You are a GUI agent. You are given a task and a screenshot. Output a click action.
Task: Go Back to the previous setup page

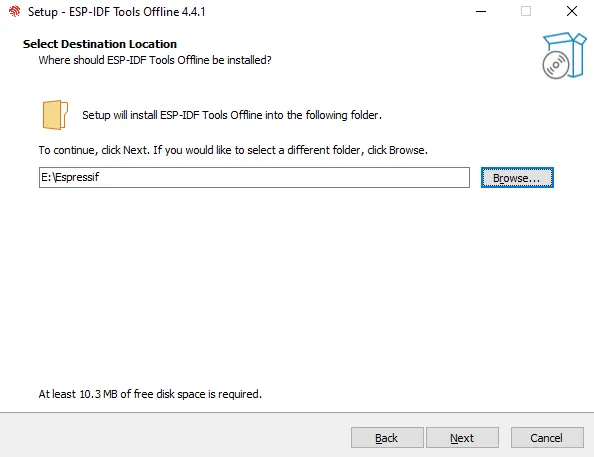tap(387, 438)
